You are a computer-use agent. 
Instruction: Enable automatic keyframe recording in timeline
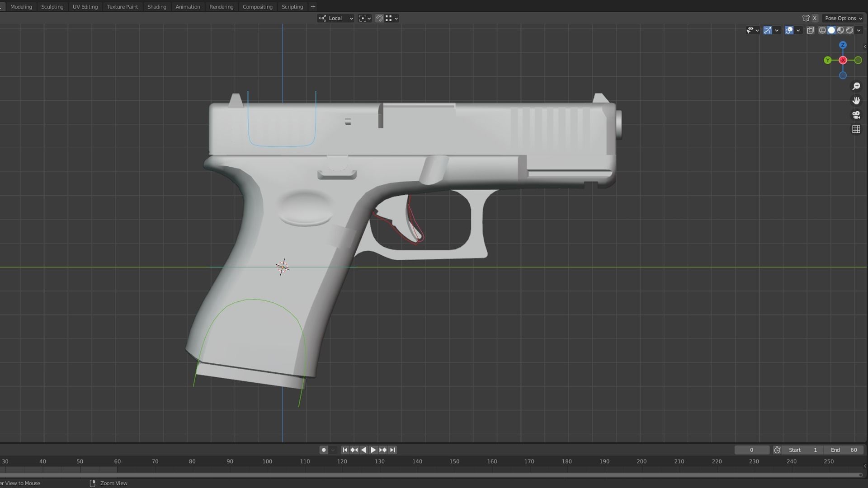(x=324, y=450)
